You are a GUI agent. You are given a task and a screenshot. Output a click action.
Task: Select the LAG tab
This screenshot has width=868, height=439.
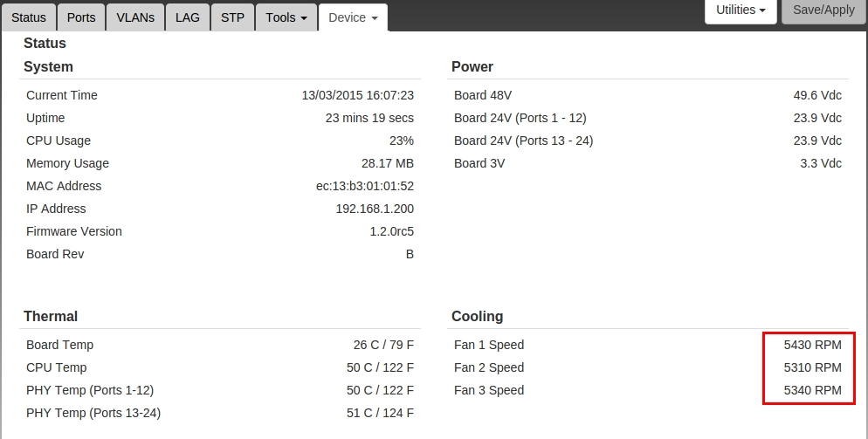click(188, 17)
